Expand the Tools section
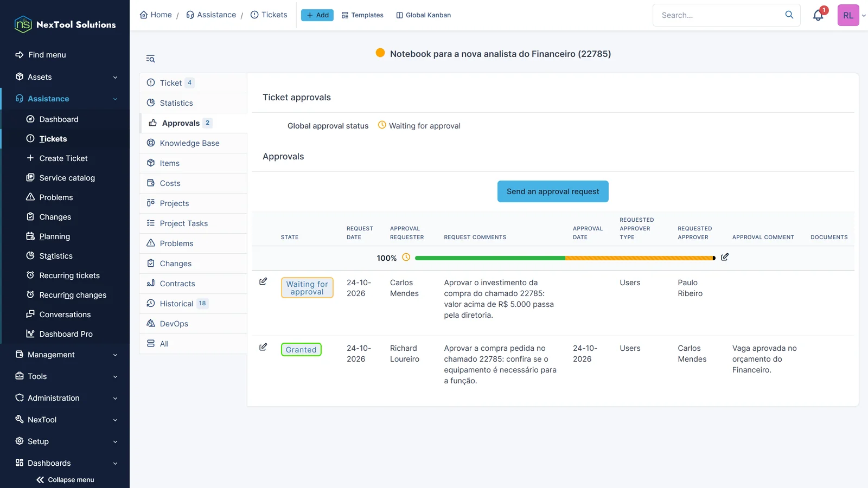The width and height of the screenshot is (868, 488). coord(65,376)
